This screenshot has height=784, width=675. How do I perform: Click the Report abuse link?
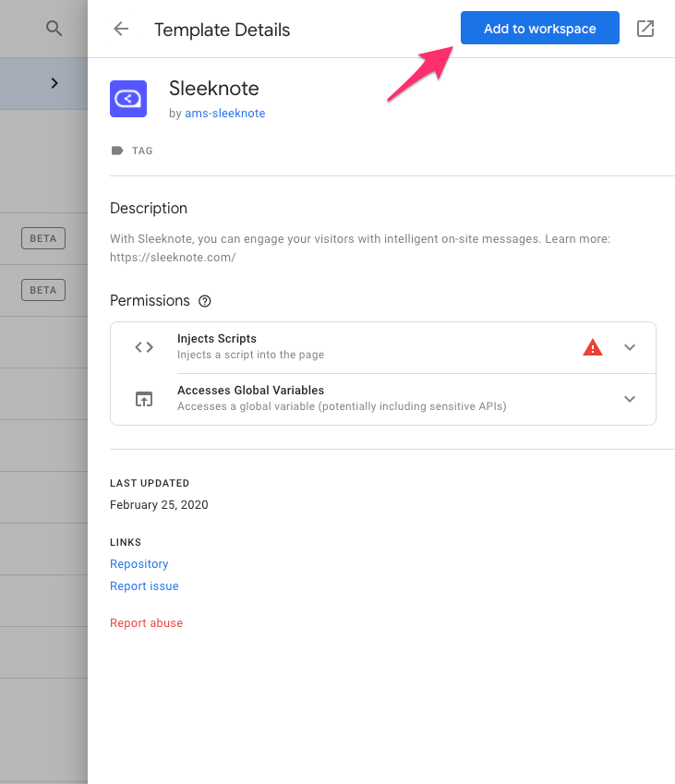click(146, 623)
